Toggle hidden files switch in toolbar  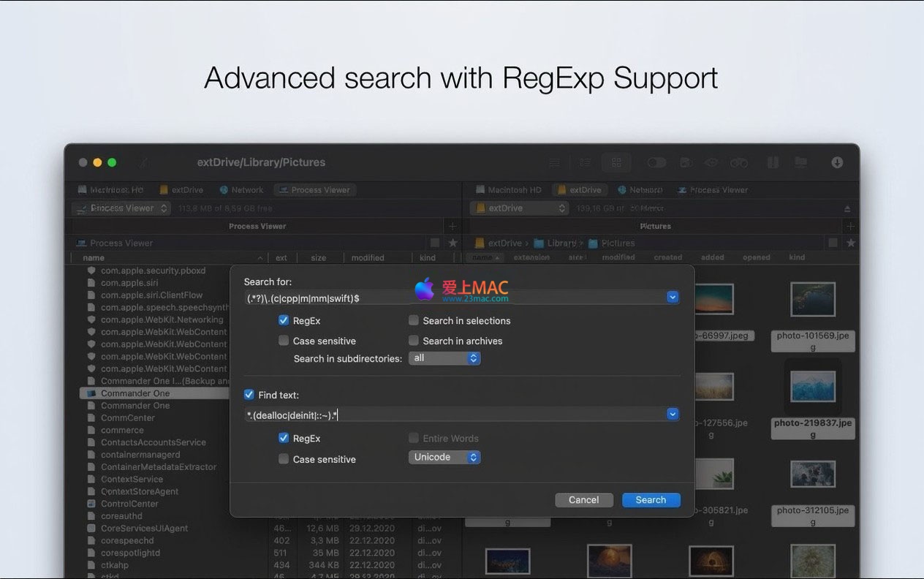(656, 162)
